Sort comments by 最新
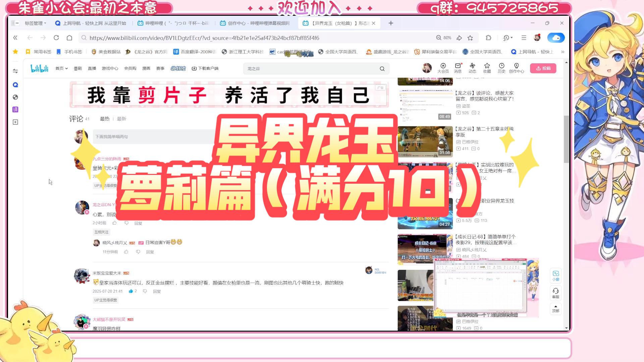Viewport: 644px width, 362px height. click(121, 119)
